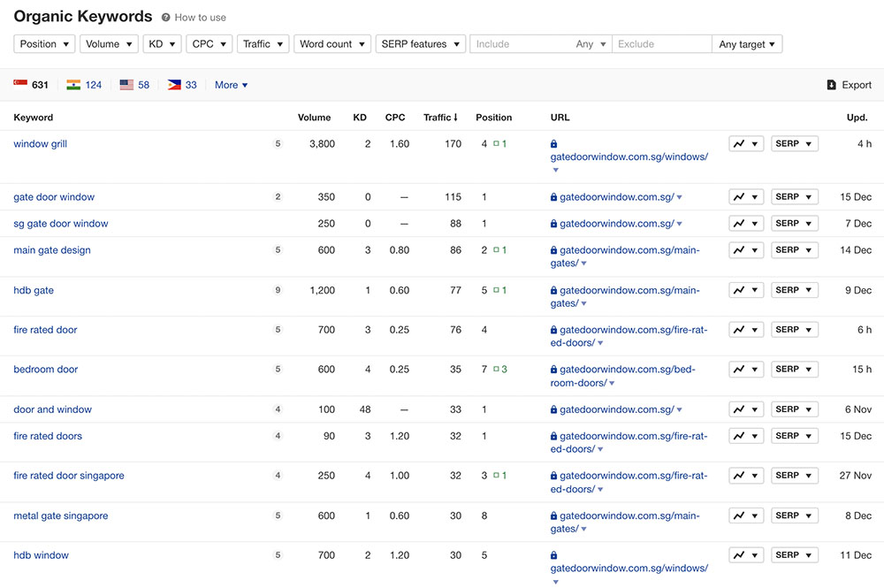
Task: Click the How to use help icon
Action: tap(165, 18)
